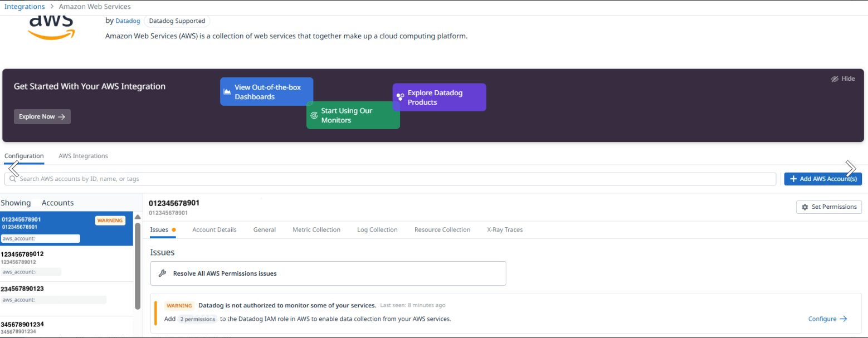Click 'Get Started With Your AWS Integration' heading
The image size is (868, 338).
tap(90, 86)
